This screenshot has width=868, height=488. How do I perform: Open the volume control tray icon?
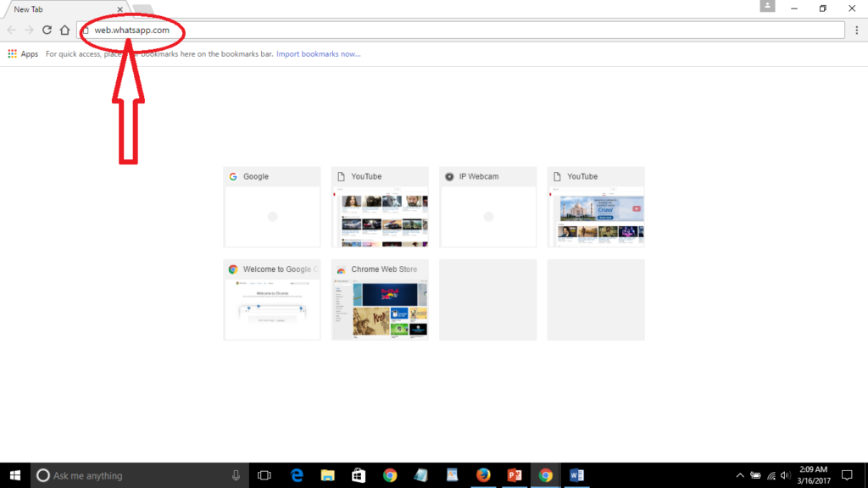pyautogui.click(x=785, y=475)
